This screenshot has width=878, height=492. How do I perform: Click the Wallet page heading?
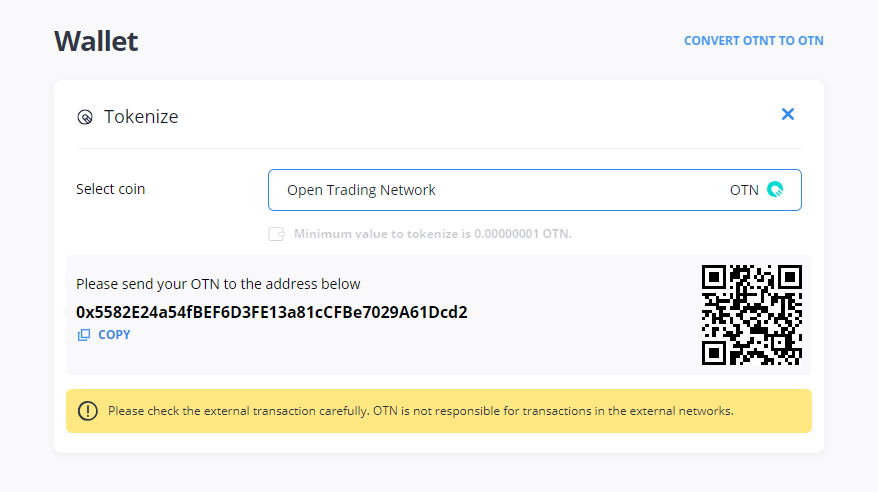pos(96,41)
